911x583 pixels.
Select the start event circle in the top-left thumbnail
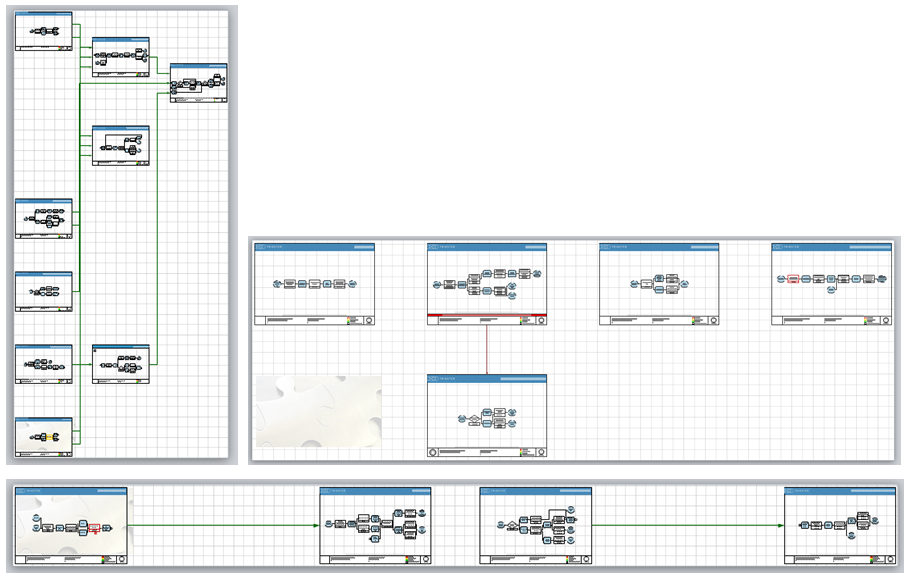tap(31, 31)
